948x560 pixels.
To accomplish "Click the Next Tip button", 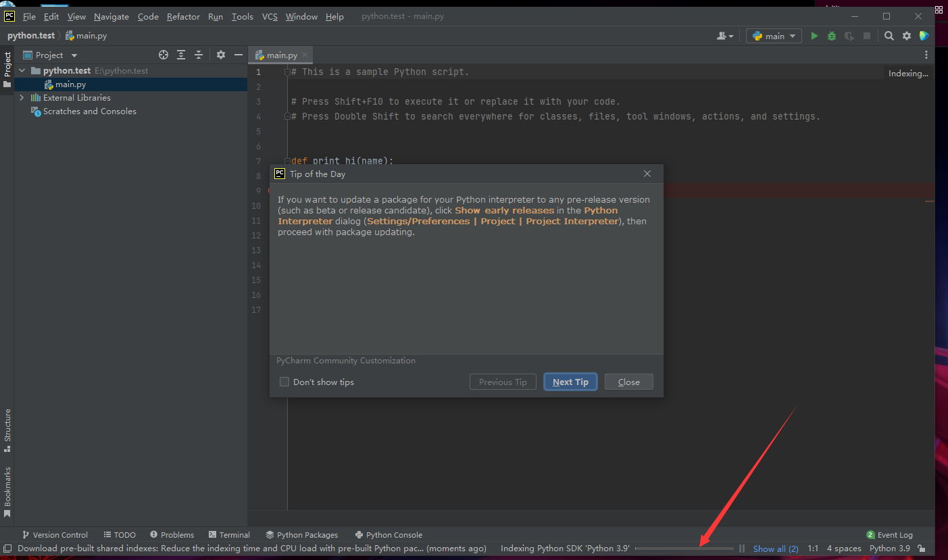I will click(x=570, y=382).
